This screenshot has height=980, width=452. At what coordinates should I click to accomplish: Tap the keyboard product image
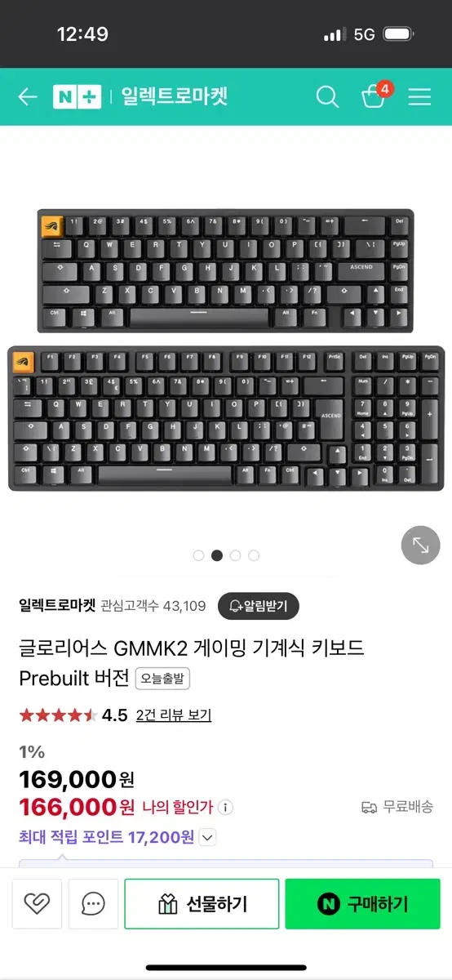[x=226, y=350]
